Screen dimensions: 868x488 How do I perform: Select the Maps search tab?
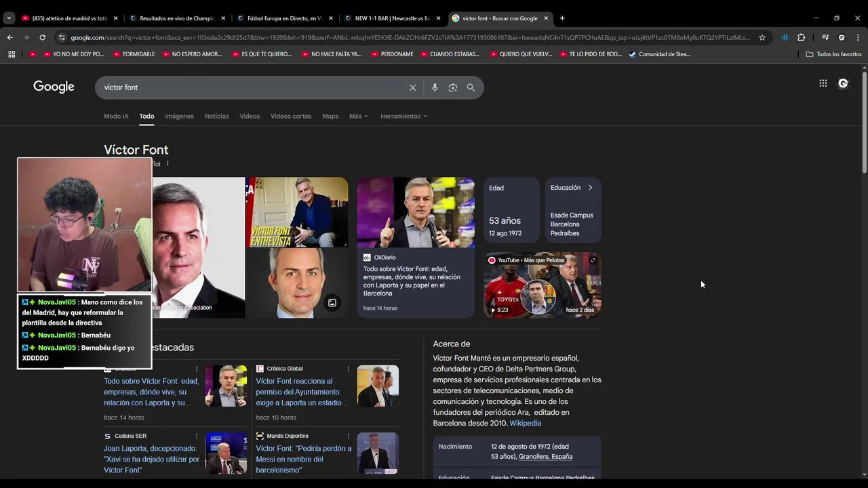[330, 116]
